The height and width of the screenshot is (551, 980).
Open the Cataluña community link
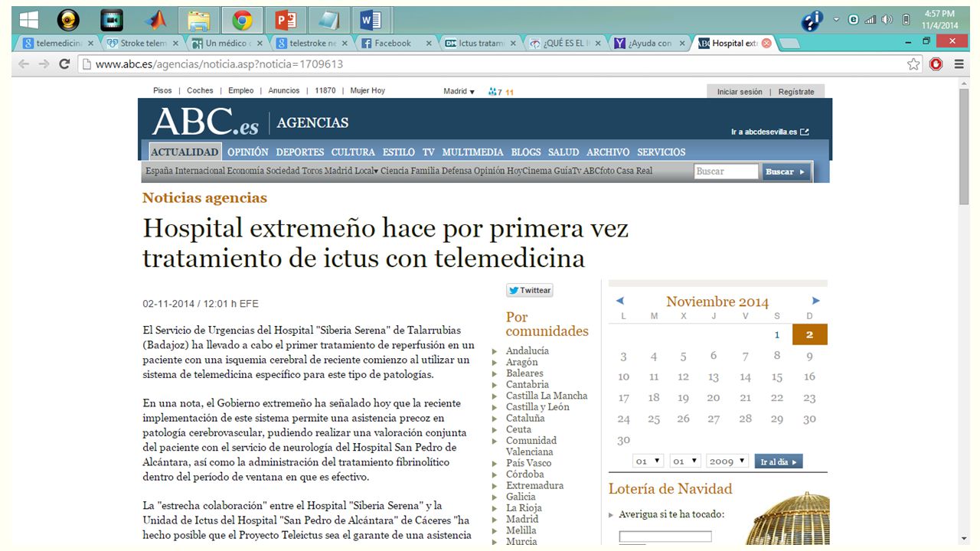(x=525, y=418)
